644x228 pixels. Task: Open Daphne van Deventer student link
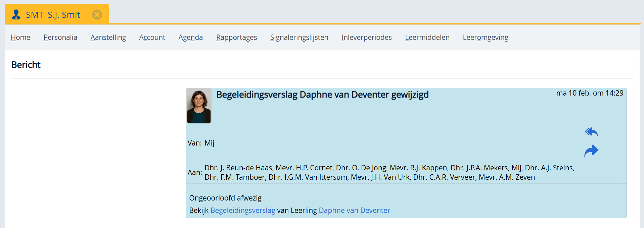(354, 210)
